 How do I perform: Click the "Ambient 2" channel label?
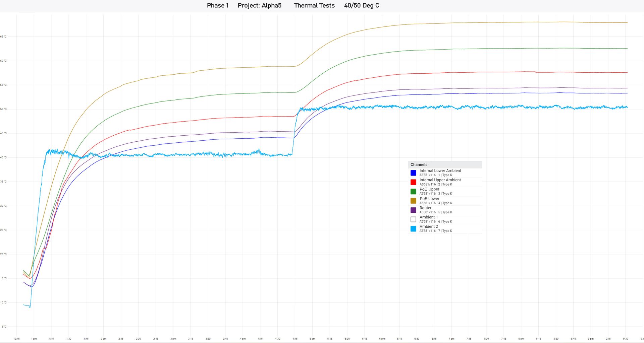click(x=429, y=226)
